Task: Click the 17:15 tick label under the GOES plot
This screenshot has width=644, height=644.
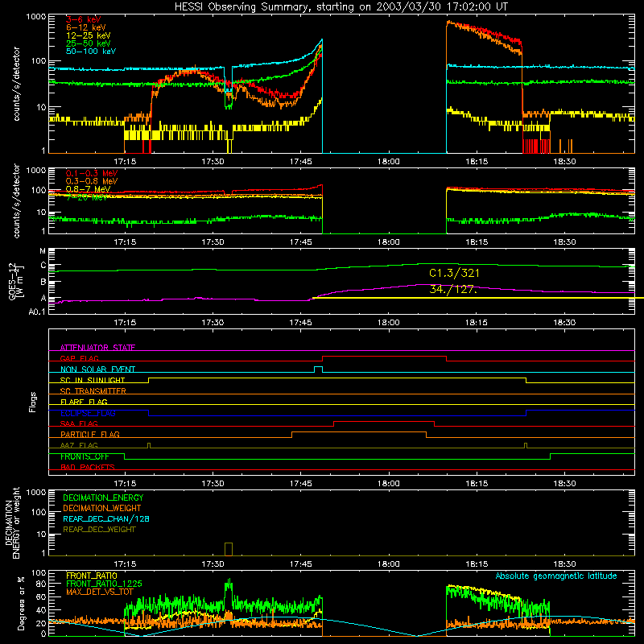Action: [125, 323]
